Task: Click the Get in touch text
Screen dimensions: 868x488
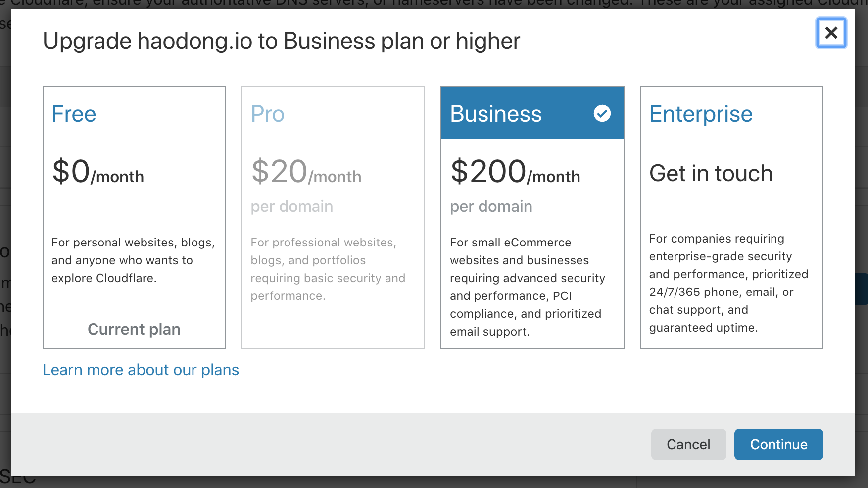Action: point(711,173)
